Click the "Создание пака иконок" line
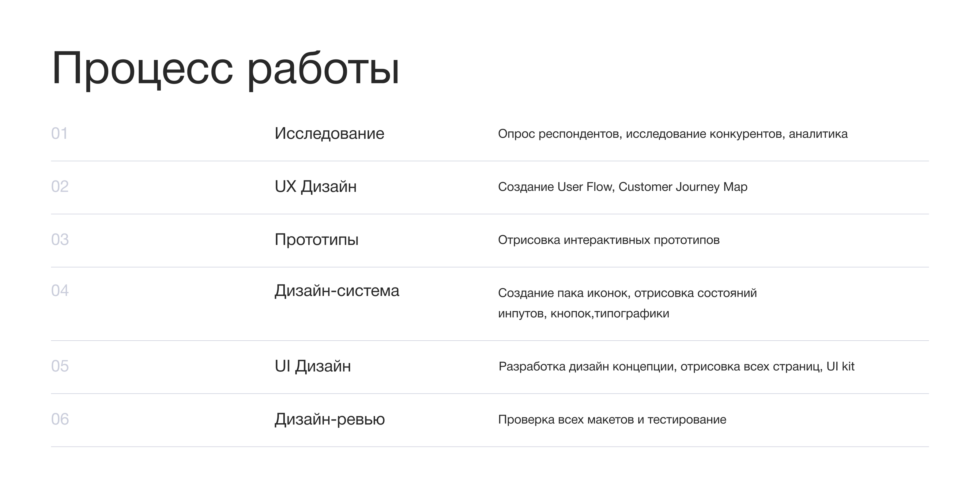The width and height of the screenshot is (980, 498). click(627, 293)
